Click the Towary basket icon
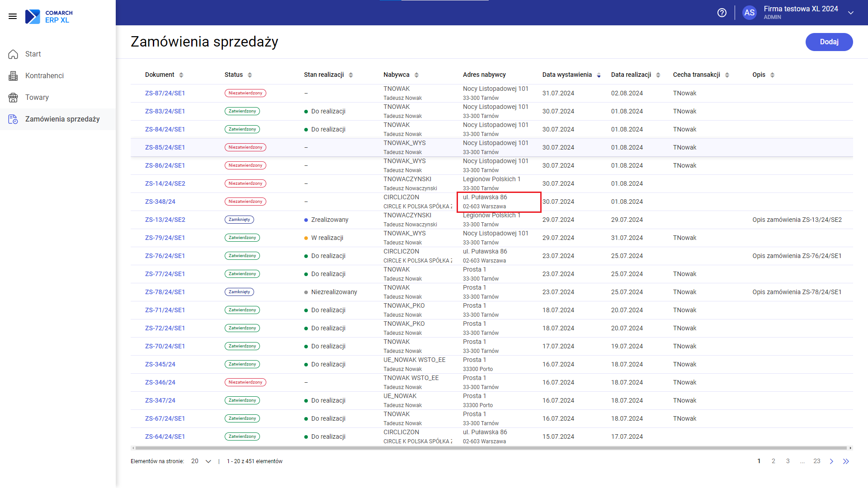The width and height of the screenshot is (868, 488). pos(13,98)
